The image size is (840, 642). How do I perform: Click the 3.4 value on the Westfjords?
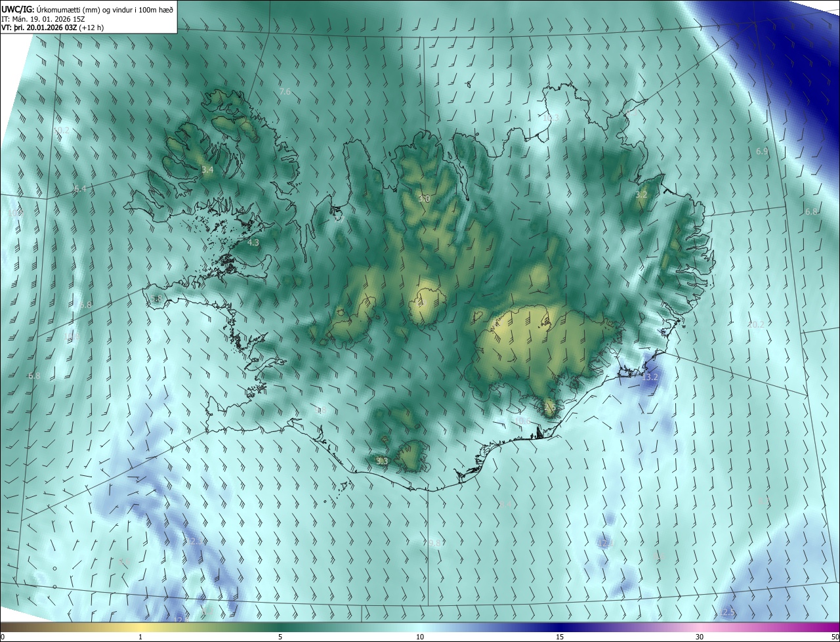click(207, 170)
